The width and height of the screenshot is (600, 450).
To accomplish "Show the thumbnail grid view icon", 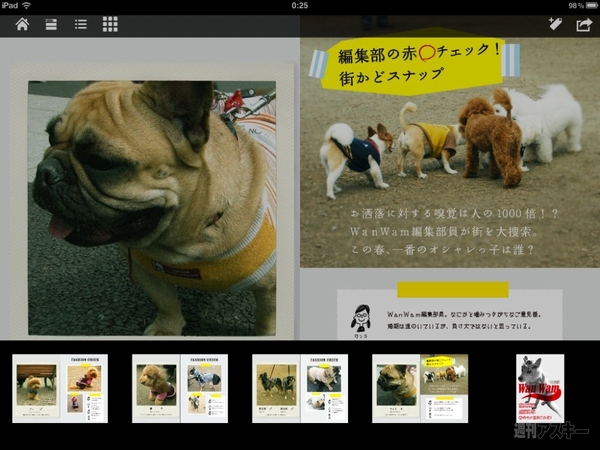I will (x=110, y=24).
